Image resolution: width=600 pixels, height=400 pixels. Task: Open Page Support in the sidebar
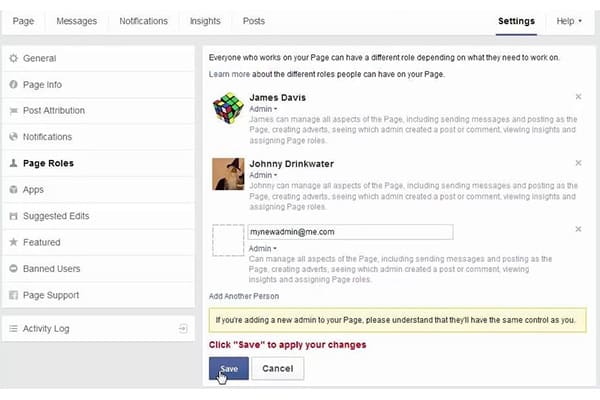(98, 295)
